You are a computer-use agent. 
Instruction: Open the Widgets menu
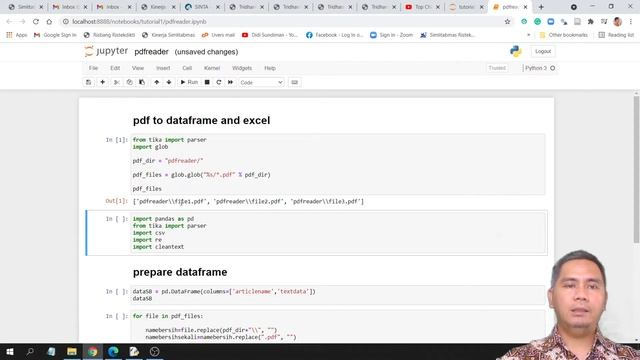click(242, 68)
